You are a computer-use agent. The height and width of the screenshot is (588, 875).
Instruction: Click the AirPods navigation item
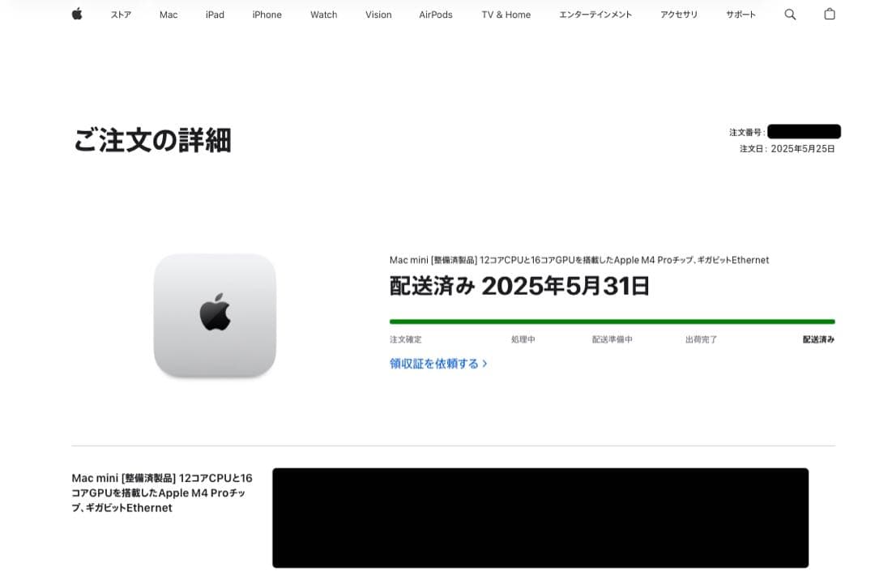[435, 14]
